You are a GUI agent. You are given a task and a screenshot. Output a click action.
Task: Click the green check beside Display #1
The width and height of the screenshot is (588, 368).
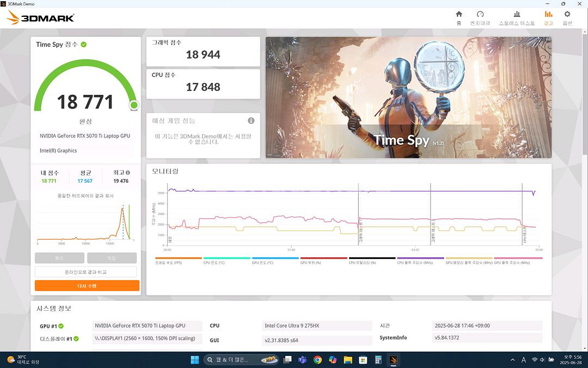pos(76,339)
